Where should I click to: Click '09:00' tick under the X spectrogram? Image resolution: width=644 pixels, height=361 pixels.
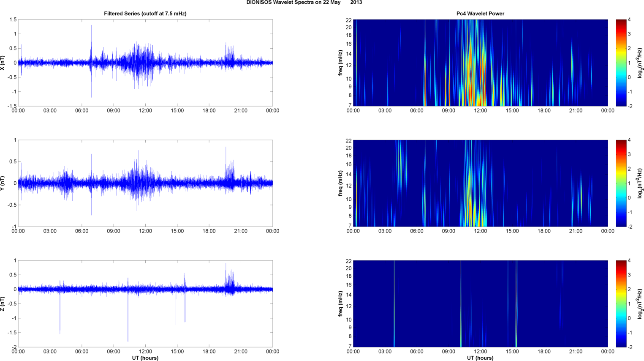pos(448,111)
